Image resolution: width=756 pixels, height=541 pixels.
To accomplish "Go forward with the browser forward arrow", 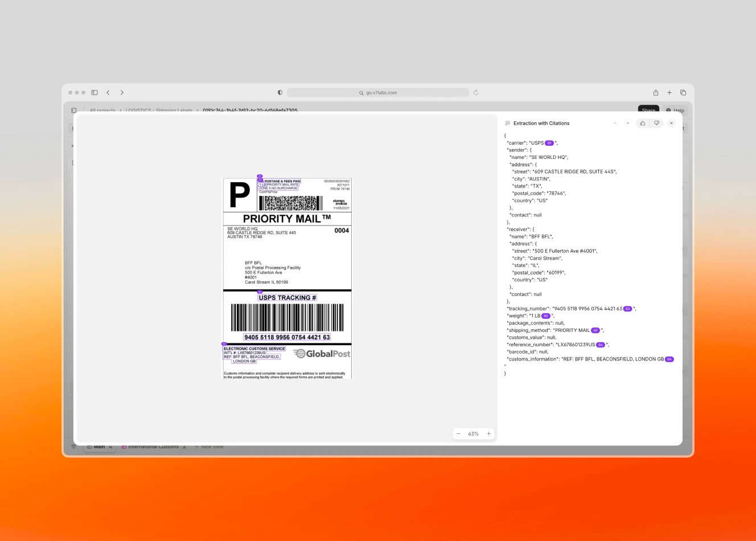I will [122, 92].
